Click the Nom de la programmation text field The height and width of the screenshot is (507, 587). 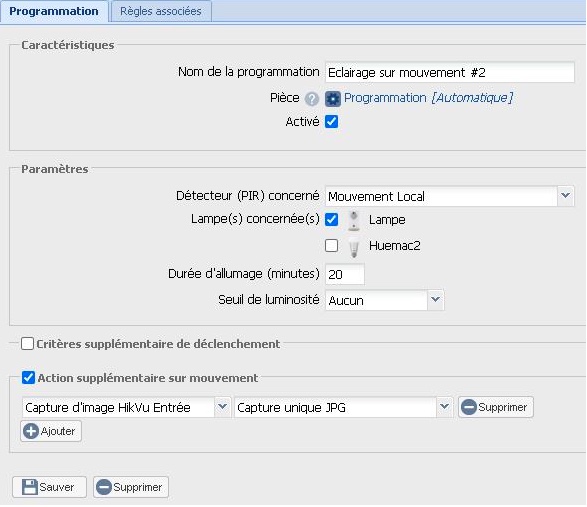coord(450,72)
